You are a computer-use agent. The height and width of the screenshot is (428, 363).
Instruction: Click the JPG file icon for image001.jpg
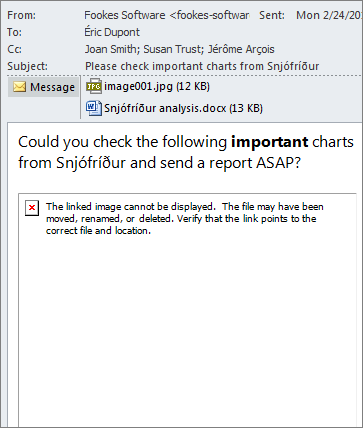(x=94, y=86)
